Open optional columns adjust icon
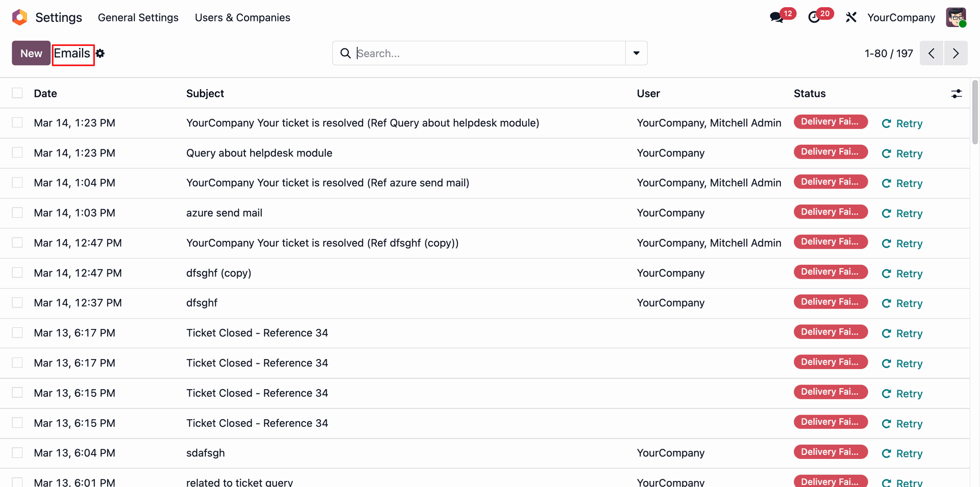Image resolution: width=980 pixels, height=487 pixels. (x=957, y=93)
